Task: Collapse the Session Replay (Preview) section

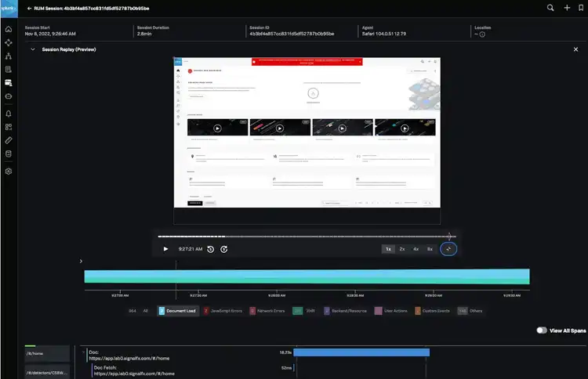Action: (33, 49)
